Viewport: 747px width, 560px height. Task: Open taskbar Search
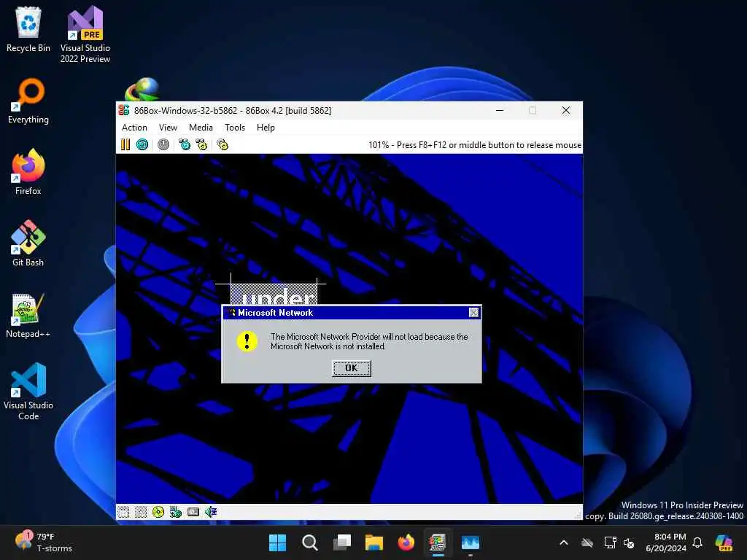click(x=309, y=542)
